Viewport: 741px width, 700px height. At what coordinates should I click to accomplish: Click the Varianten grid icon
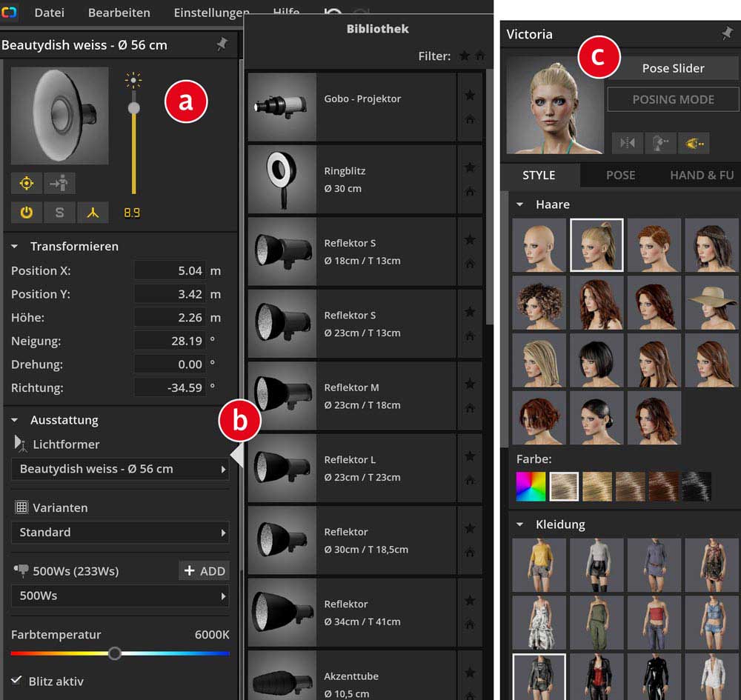click(x=21, y=507)
